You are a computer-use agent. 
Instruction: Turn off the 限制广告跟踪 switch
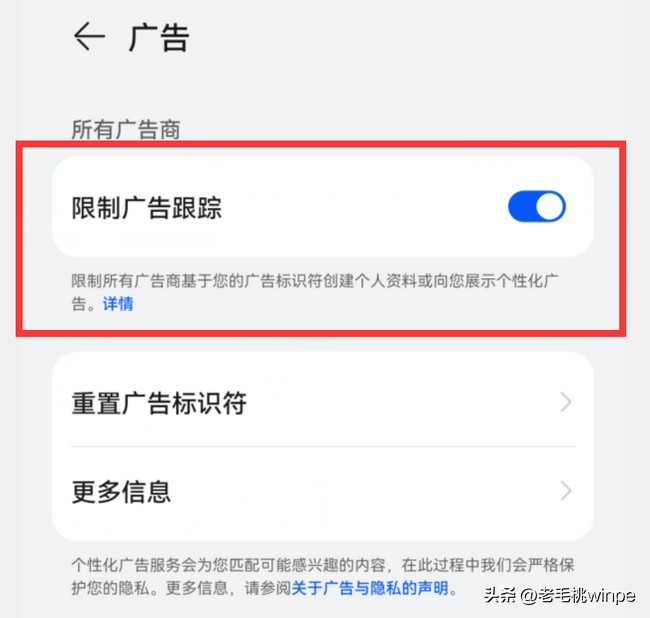point(537,206)
